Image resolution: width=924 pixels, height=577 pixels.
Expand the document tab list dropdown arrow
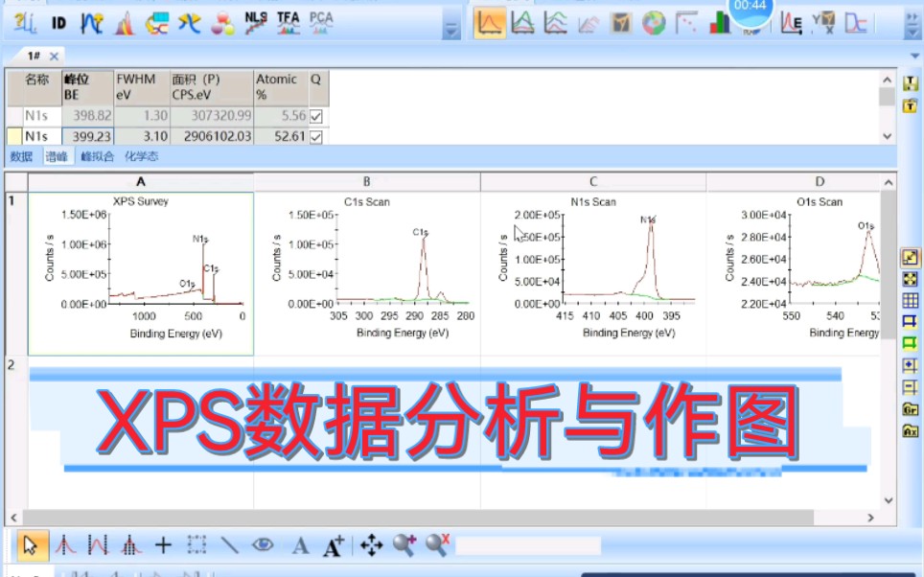tap(915, 56)
